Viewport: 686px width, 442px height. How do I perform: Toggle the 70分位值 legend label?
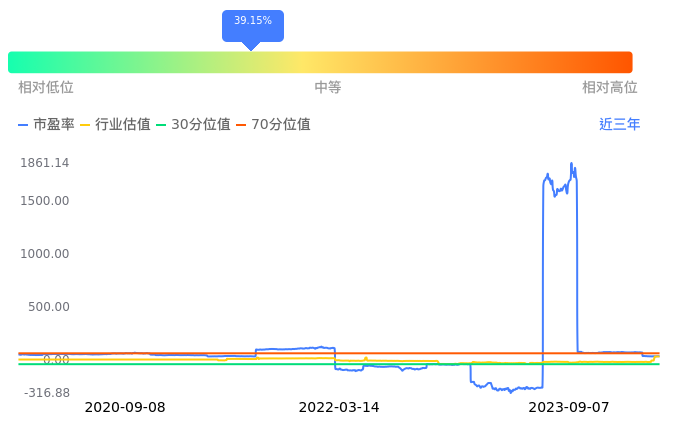point(281,125)
